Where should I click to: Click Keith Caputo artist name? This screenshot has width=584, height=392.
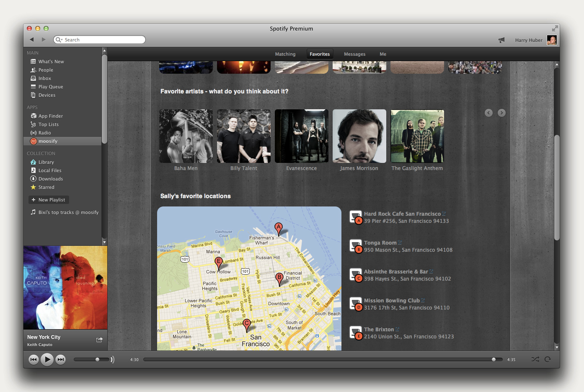(x=40, y=345)
